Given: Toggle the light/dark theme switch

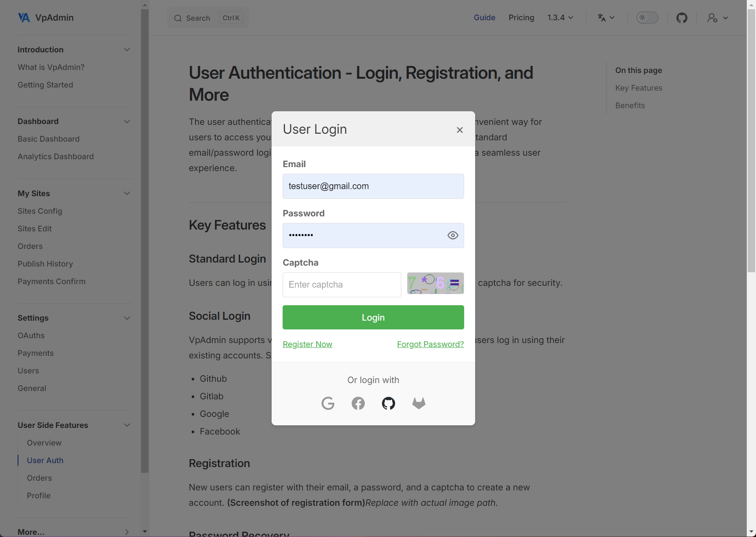Looking at the screenshot, I should point(647,18).
